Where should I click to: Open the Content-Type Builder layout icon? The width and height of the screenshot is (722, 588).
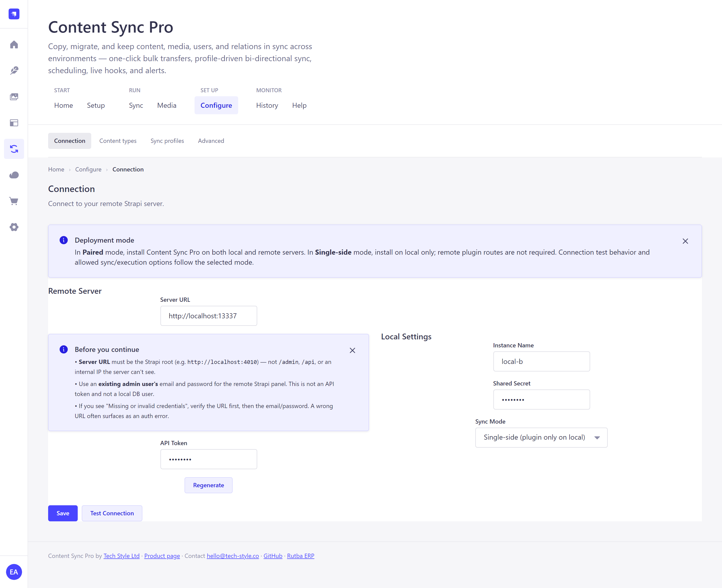(14, 123)
